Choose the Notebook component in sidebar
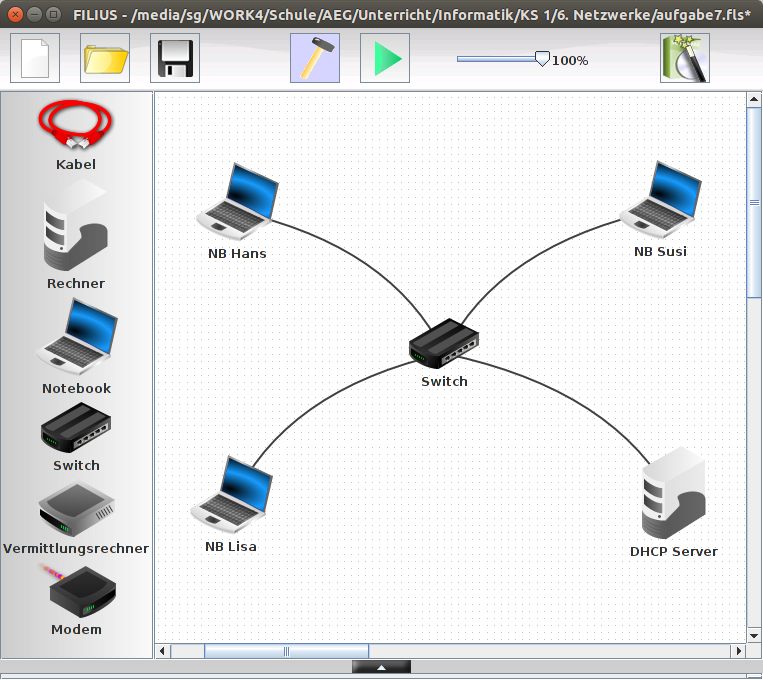 [76, 338]
